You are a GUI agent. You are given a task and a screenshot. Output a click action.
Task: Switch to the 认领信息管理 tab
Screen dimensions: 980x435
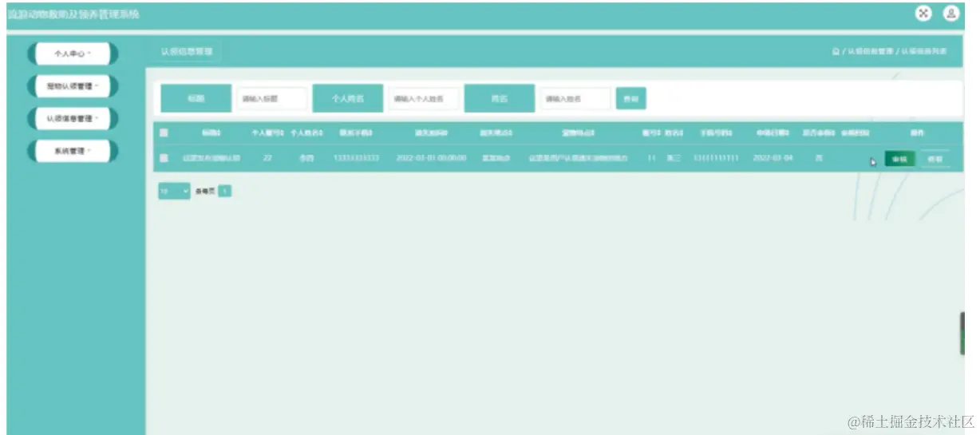pos(187,51)
